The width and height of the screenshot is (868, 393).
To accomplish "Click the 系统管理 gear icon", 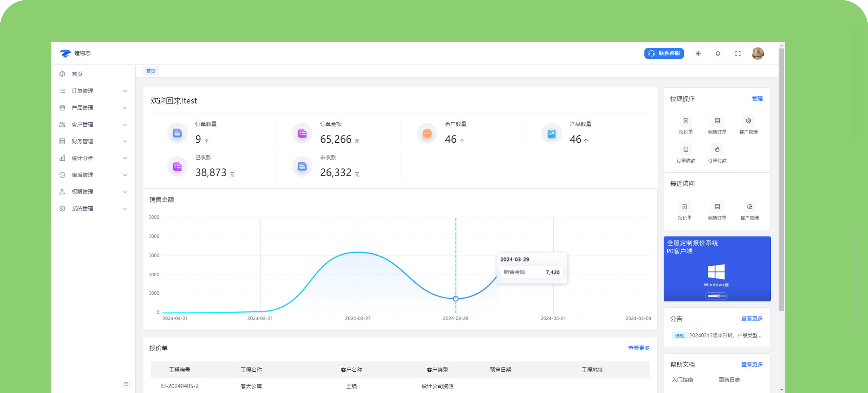I will click(x=62, y=208).
